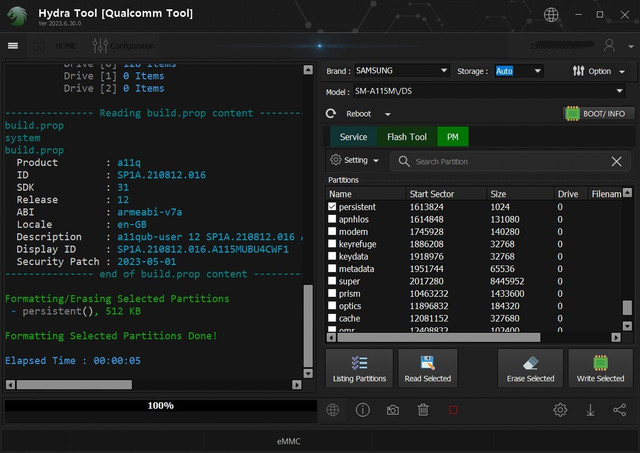640x453 pixels.
Task: Click the log scroll-right arrow button
Action: pyautogui.click(x=297, y=384)
